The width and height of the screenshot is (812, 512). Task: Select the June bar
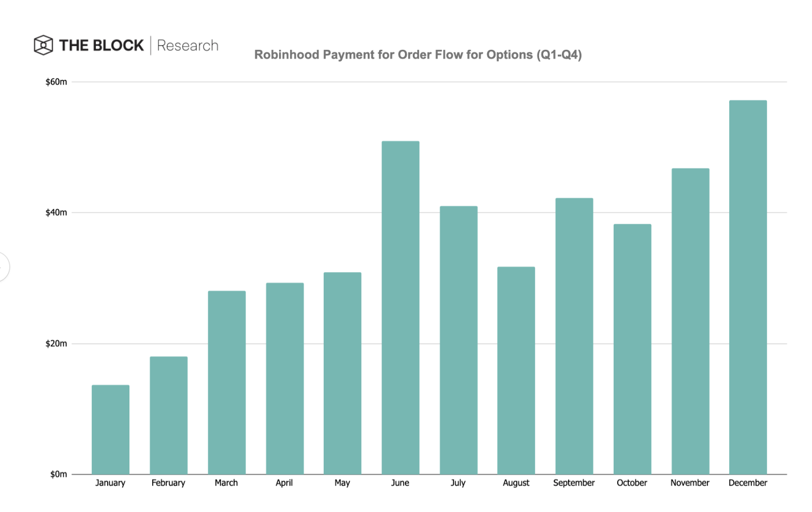coord(400,307)
